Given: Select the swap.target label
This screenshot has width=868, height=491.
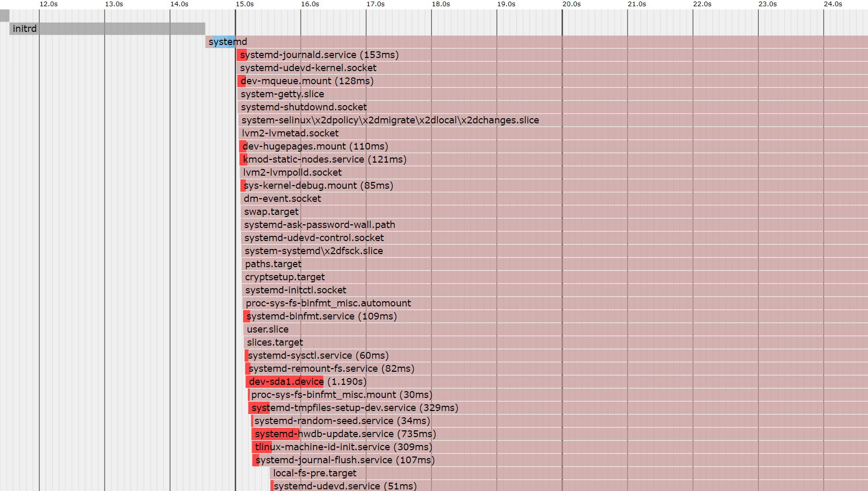Looking at the screenshot, I should [270, 212].
